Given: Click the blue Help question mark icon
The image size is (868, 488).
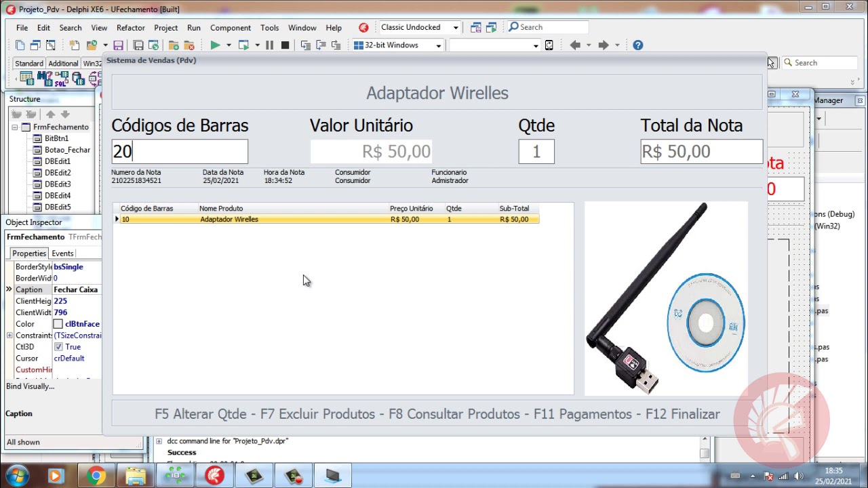Looking at the screenshot, I should click(x=637, y=45).
